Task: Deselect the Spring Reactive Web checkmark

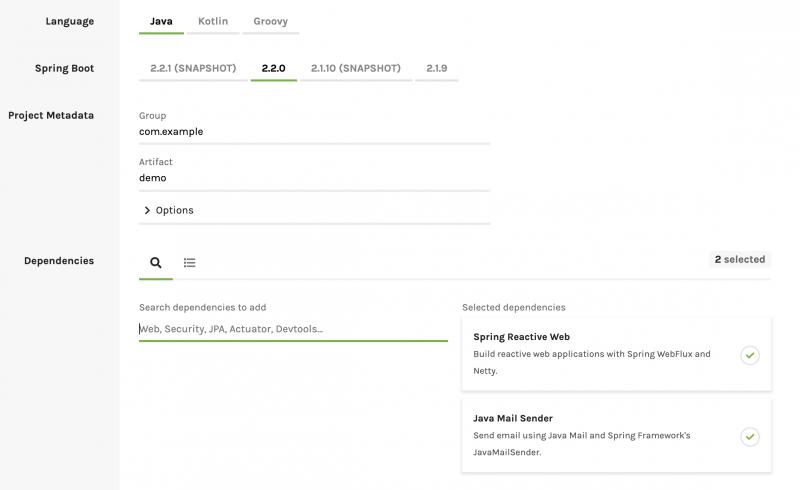Action: coord(749,355)
